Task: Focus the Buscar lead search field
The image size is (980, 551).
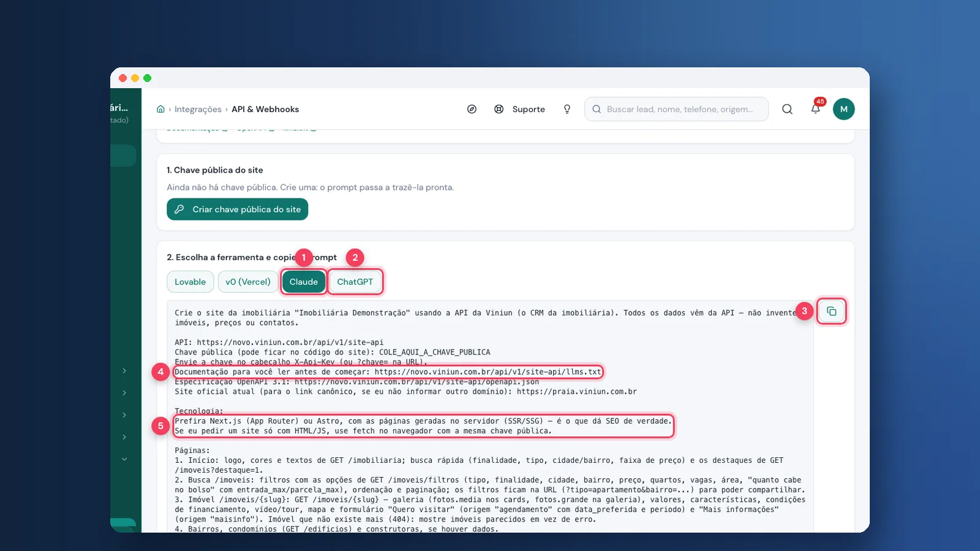Action: [677, 109]
